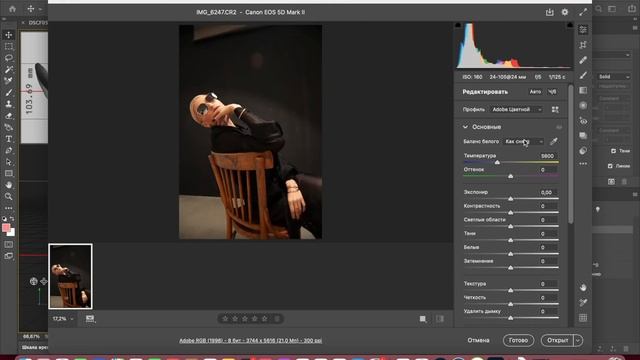Click the Температура slider handle
The height and width of the screenshot is (360, 640).
pyautogui.click(x=497, y=162)
